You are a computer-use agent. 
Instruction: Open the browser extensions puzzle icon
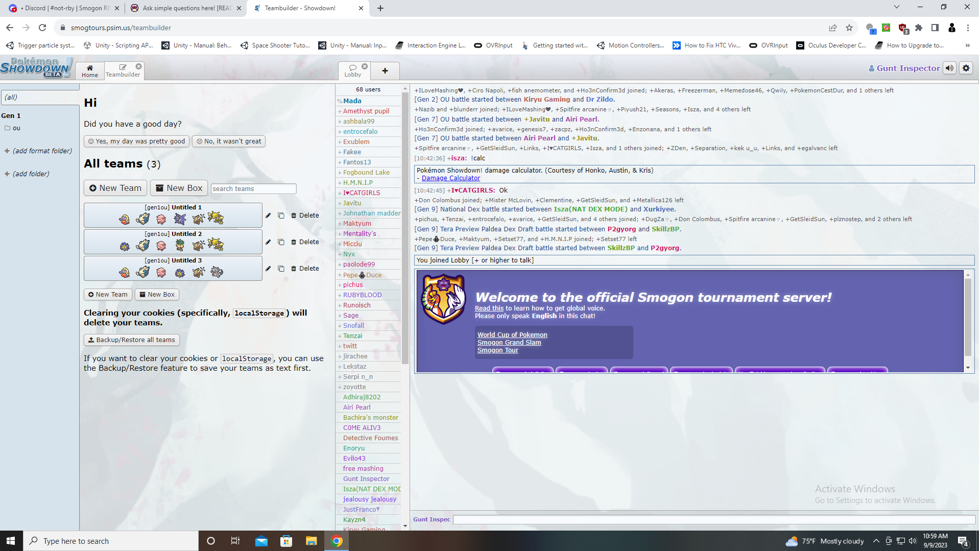coord(919,28)
